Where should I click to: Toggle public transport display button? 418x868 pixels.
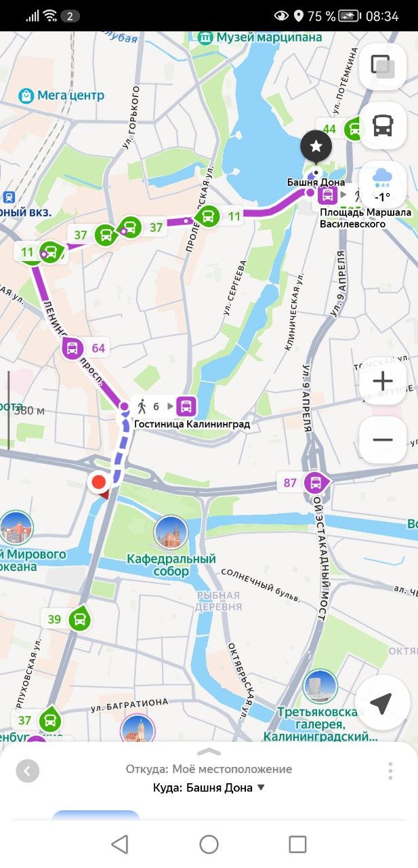(x=383, y=125)
